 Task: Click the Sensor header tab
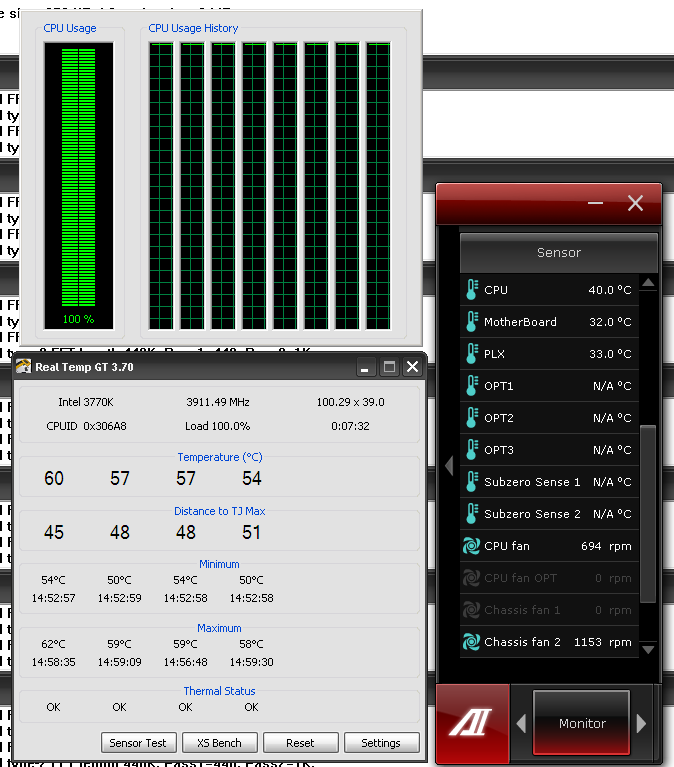[559, 253]
